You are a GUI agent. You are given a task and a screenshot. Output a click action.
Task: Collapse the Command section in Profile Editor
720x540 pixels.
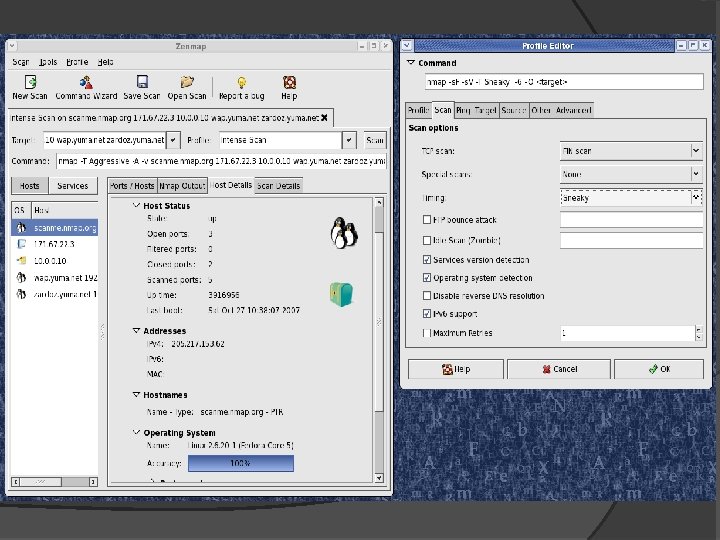coord(411,62)
